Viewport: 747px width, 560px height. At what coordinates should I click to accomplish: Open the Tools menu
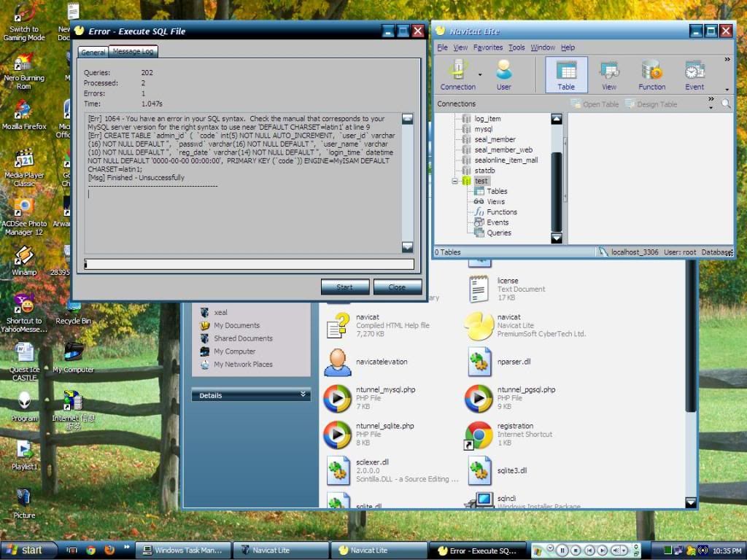pyautogui.click(x=516, y=47)
